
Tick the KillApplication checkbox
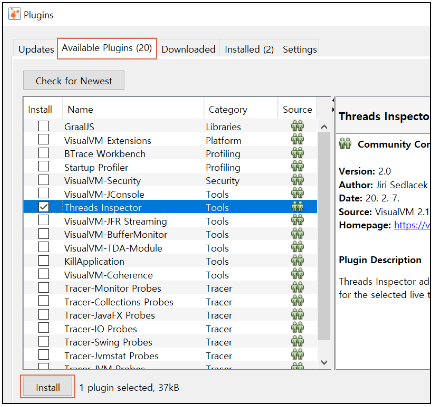[x=43, y=261]
